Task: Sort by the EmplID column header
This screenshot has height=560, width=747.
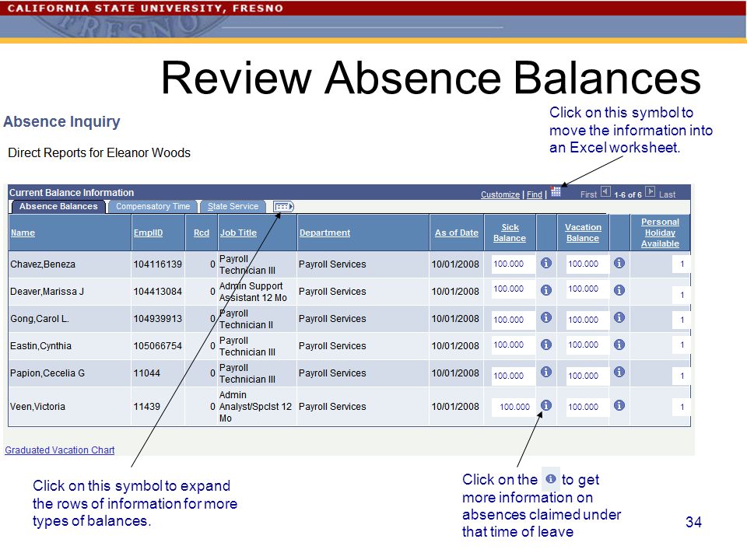Action: pos(148,233)
